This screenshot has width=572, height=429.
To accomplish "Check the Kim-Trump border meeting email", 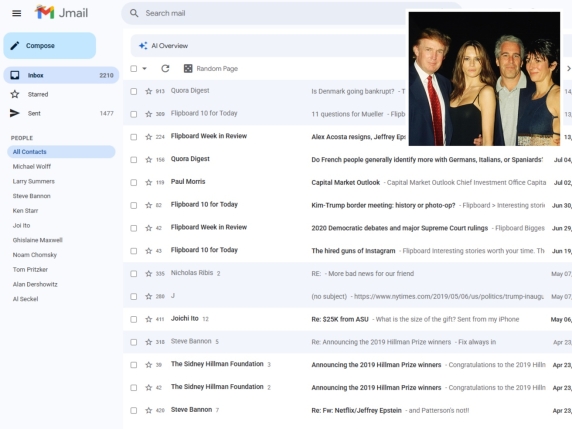I will click(134, 205).
